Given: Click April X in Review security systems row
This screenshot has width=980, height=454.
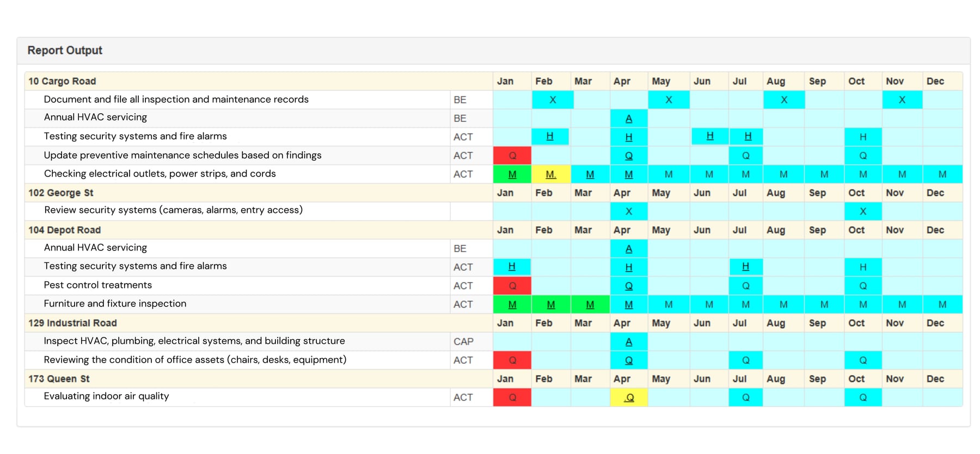Looking at the screenshot, I should tap(629, 211).
